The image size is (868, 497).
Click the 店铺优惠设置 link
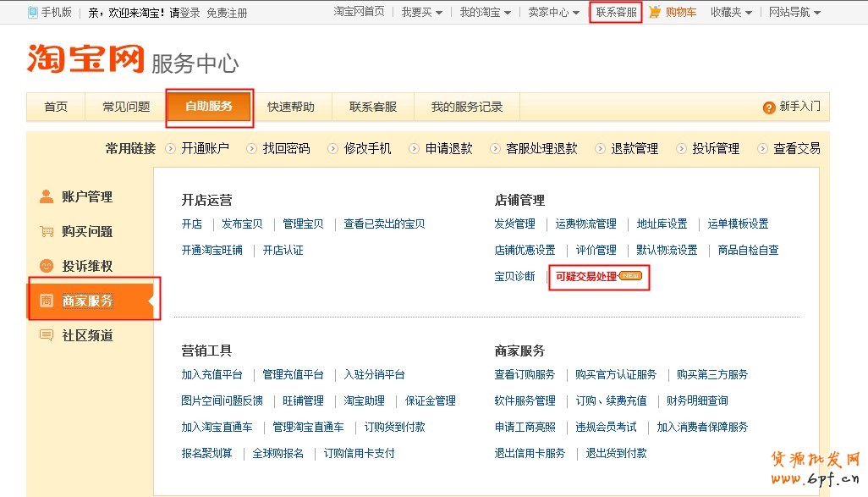[x=525, y=250]
